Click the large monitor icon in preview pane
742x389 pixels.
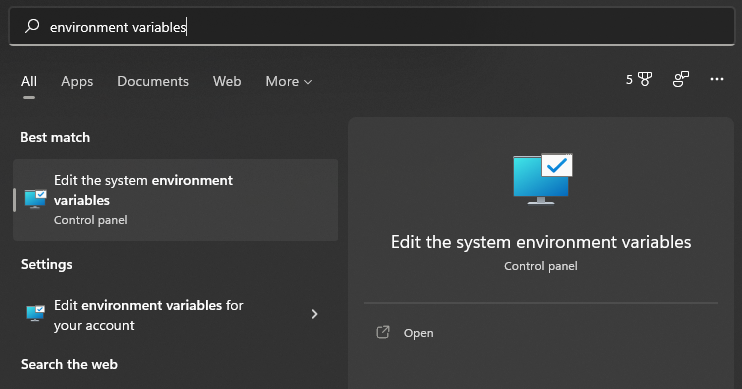click(543, 179)
